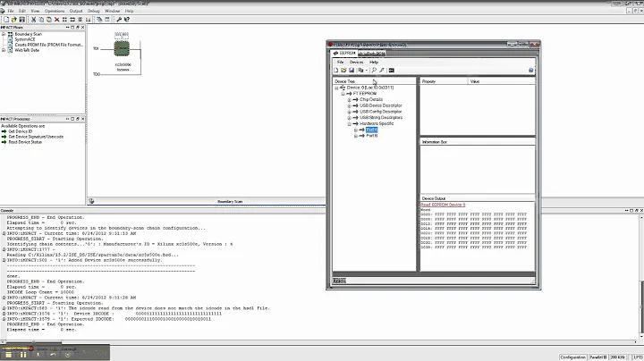Screen dimensions: 644x361
Task: Click red X delete icon in iMPACT toolbar
Action: click(56, 20)
